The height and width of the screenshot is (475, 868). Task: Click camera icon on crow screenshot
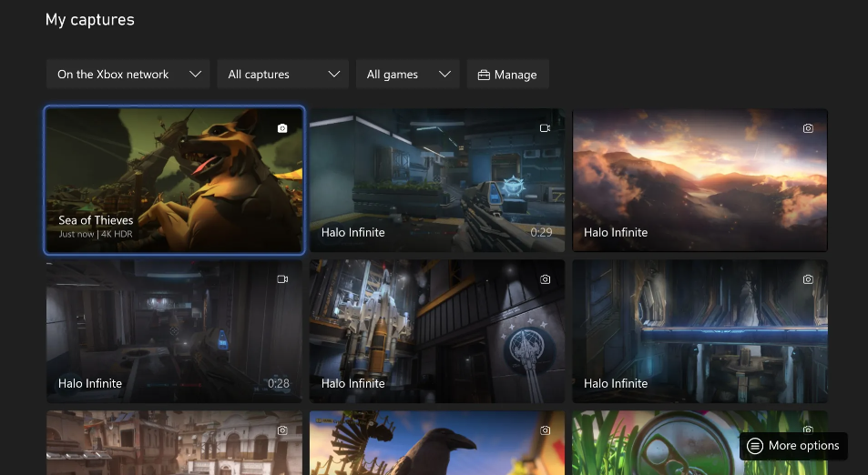click(546, 430)
